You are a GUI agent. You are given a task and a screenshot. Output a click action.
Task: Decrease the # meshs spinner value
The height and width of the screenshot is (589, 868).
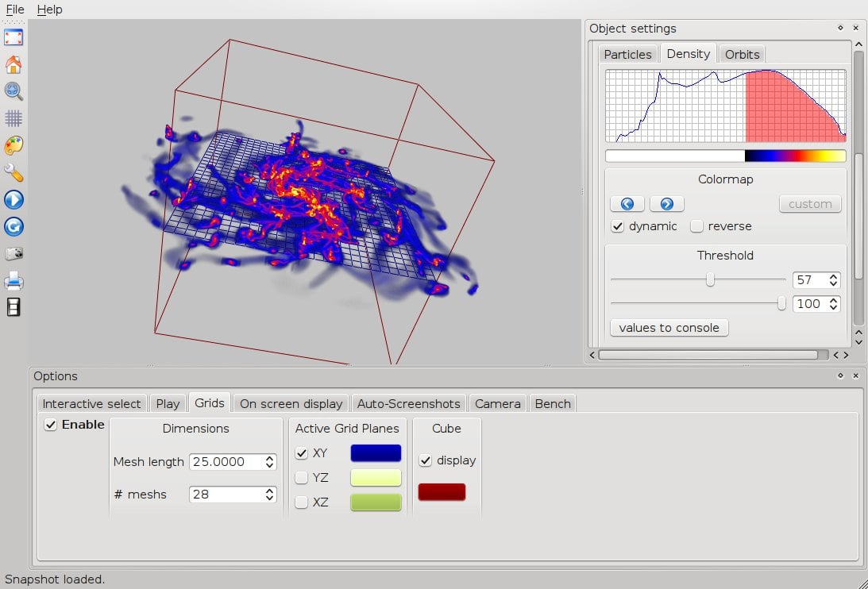click(270, 499)
